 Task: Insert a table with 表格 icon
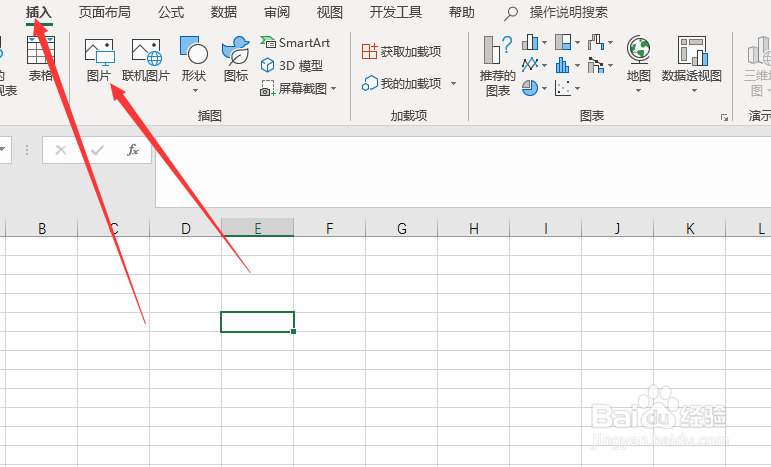pyautogui.click(x=41, y=59)
